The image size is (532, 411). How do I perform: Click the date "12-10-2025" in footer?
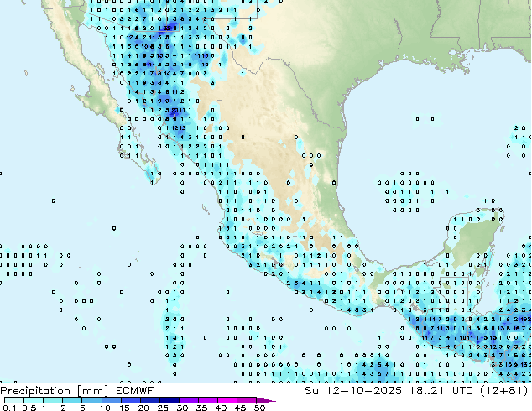coord(363,391)
